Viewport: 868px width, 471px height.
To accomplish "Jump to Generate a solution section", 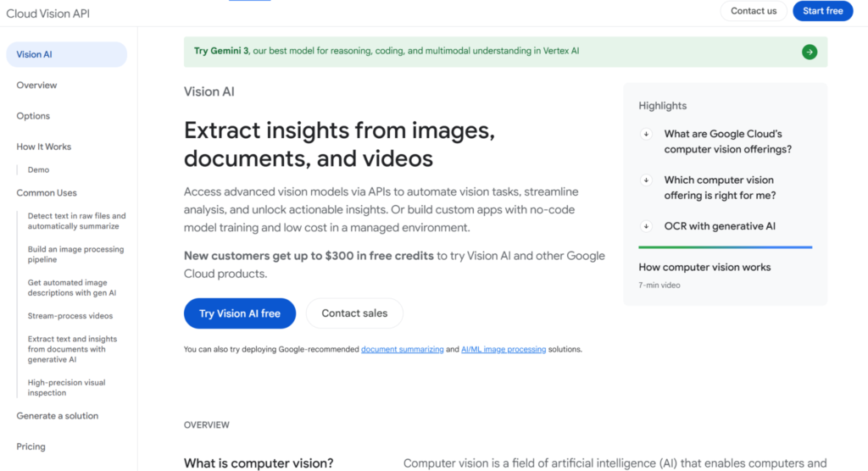I will coord(58,416).
